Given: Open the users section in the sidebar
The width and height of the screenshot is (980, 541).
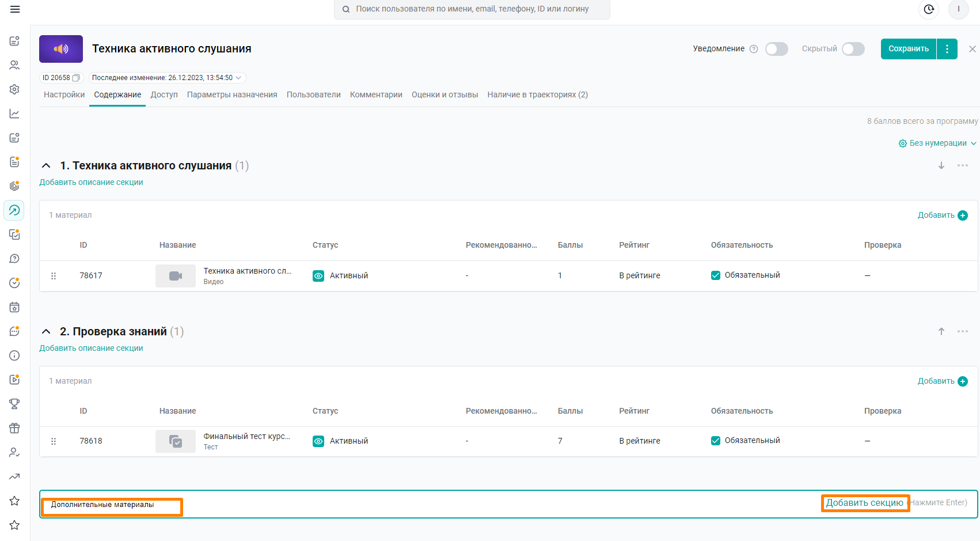Looking at the screenshot, I should (x=14, y=65).
